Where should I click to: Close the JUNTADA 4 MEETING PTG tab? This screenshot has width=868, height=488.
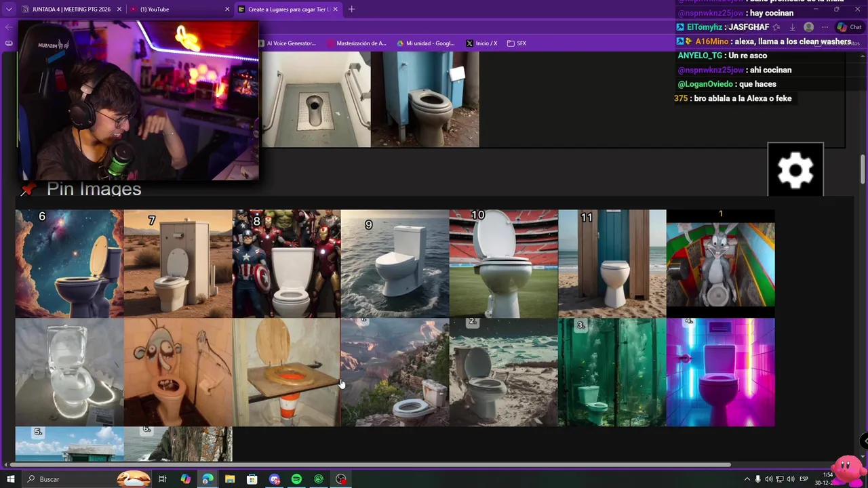(x=119, y=9)
